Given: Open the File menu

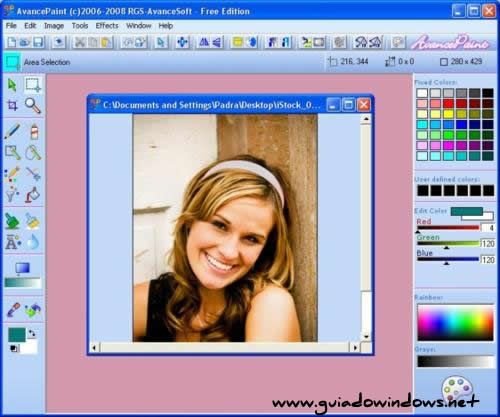Looking at the screenshot, I should pos(11,26).
